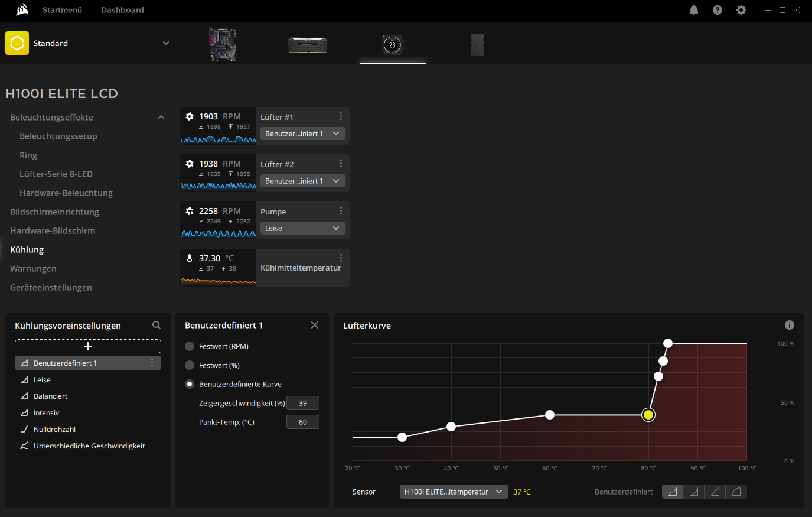812x517 pixels.
Task: Click the Lüfter #1 fan icon
Action: coord(190,116)
